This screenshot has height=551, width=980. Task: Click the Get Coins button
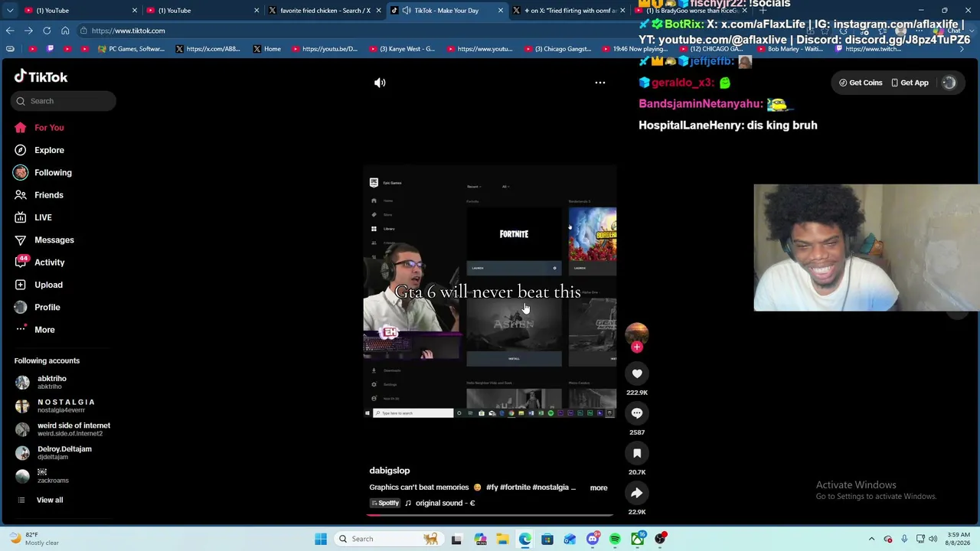(x=861, y=83)
